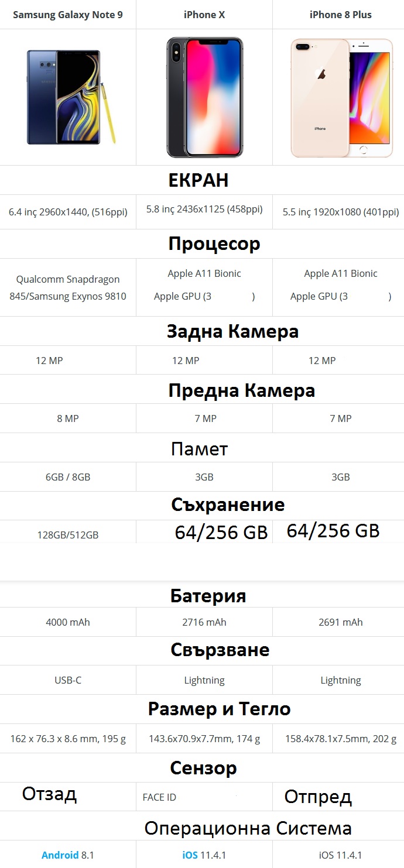Click the USB-C connection cell
This screenshot has height=868, width=404.
(x=68, y=680)
